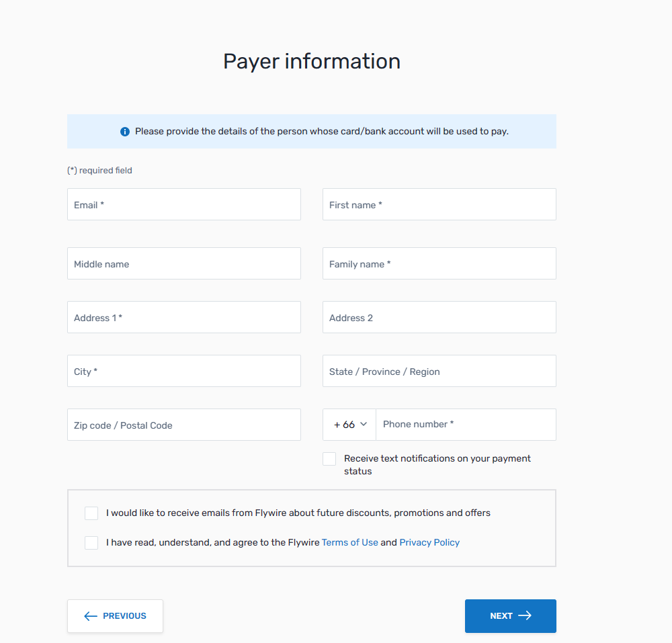
Task: Enable text notifications on payment status
Action: (x=329, y=459)
